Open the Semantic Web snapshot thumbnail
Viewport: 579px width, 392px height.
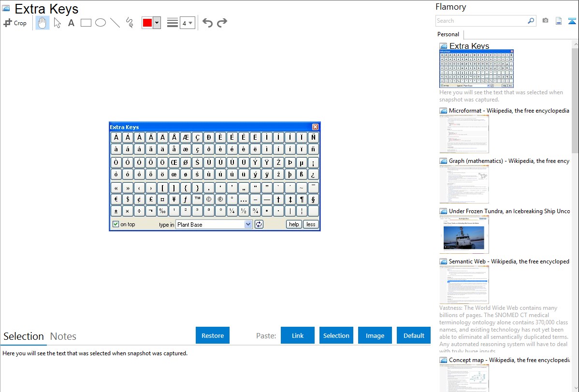[x=464, y=285]
